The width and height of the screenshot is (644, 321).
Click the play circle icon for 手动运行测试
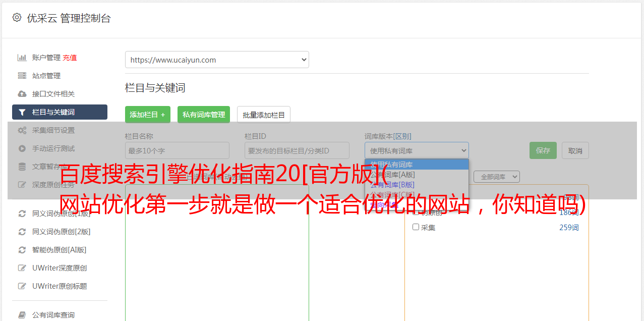point(22,148)
